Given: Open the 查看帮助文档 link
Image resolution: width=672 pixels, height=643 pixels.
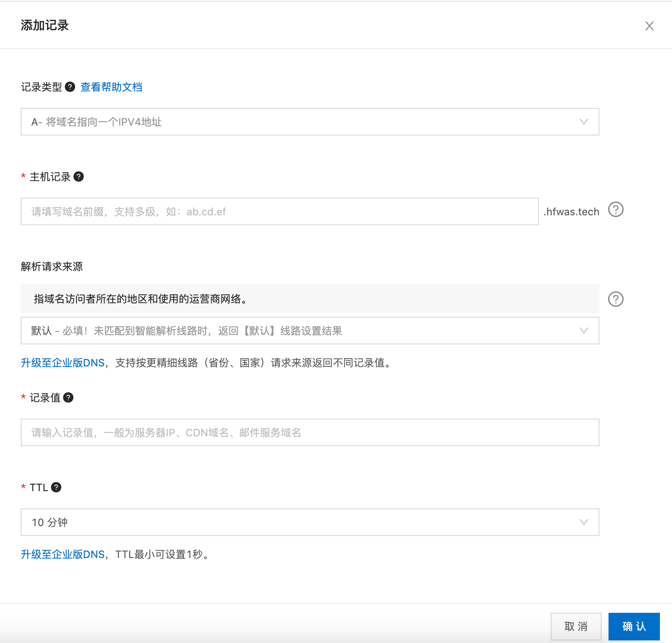Looking at the screenshot, I should 111,87.
